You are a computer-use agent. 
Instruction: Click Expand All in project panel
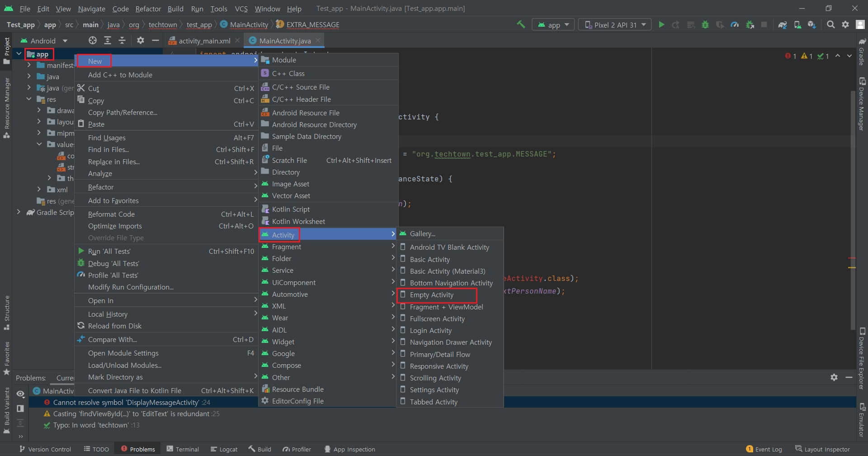[x=108, y=40]
